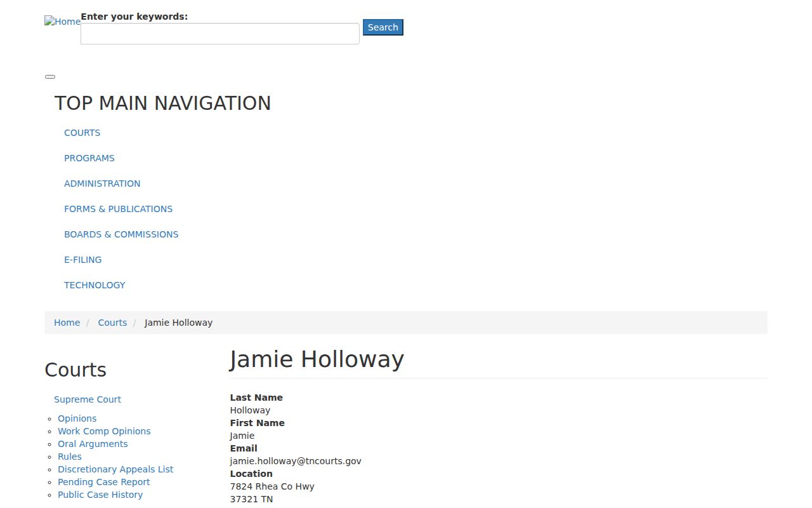Click the '37321 TN' location line
812x508 pixels.
point(251,499)
